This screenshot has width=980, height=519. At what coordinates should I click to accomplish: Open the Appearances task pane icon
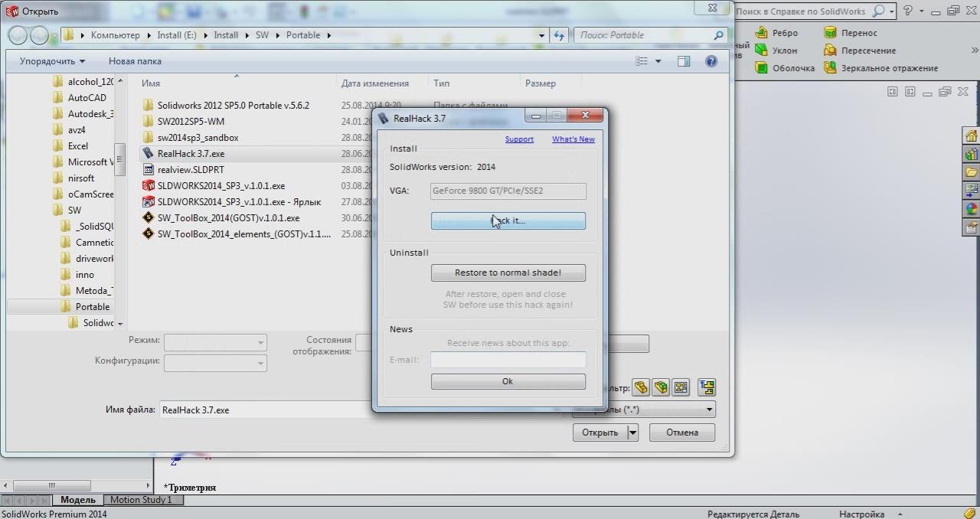(972, 208)
